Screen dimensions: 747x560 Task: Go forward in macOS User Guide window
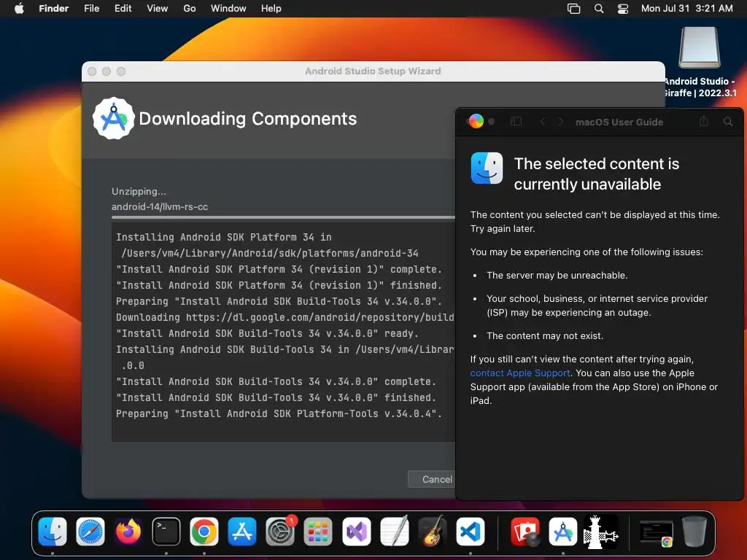(561, 122)
